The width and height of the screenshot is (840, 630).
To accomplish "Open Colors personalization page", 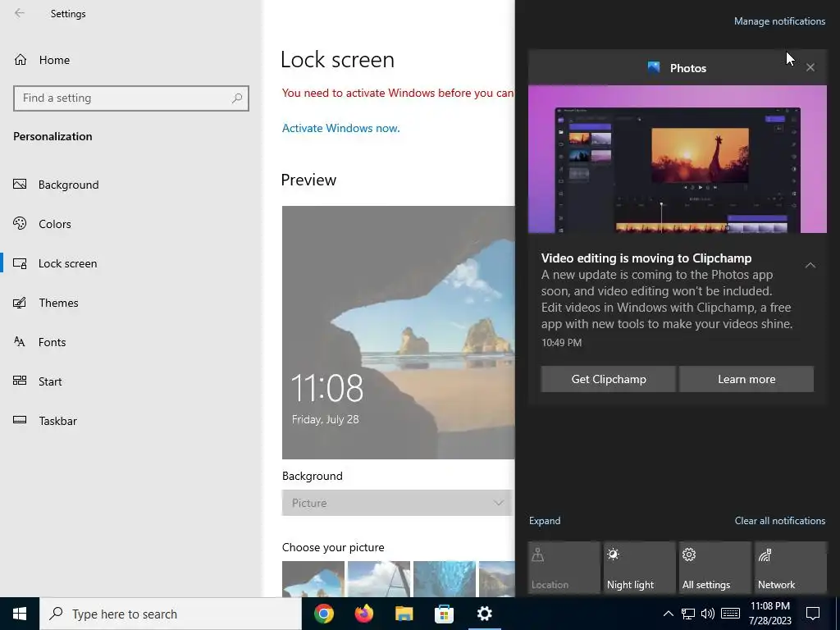I will 55,224.
